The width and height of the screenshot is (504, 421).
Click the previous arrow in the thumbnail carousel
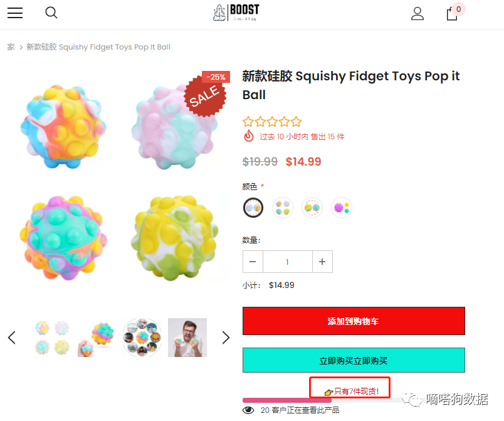pos(11,337)
